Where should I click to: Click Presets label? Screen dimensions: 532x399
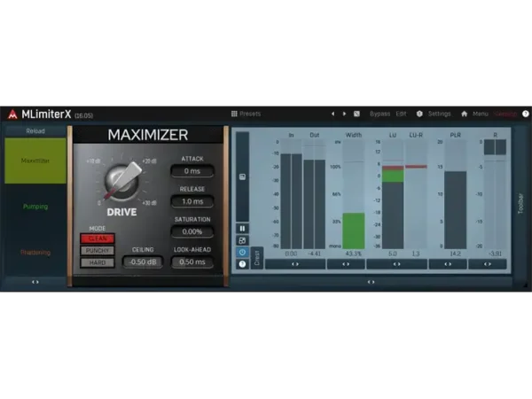pyautogui.click(x=250, y=113)
